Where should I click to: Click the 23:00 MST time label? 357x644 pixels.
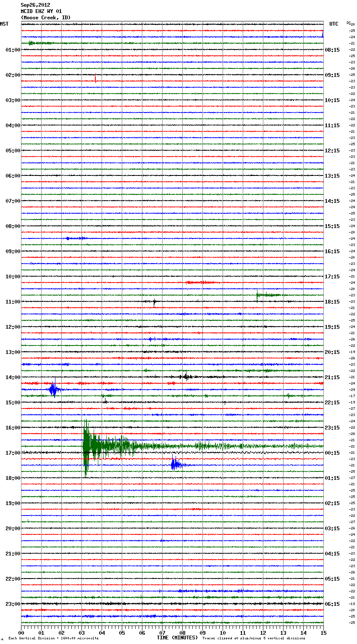tap(13, 604)
